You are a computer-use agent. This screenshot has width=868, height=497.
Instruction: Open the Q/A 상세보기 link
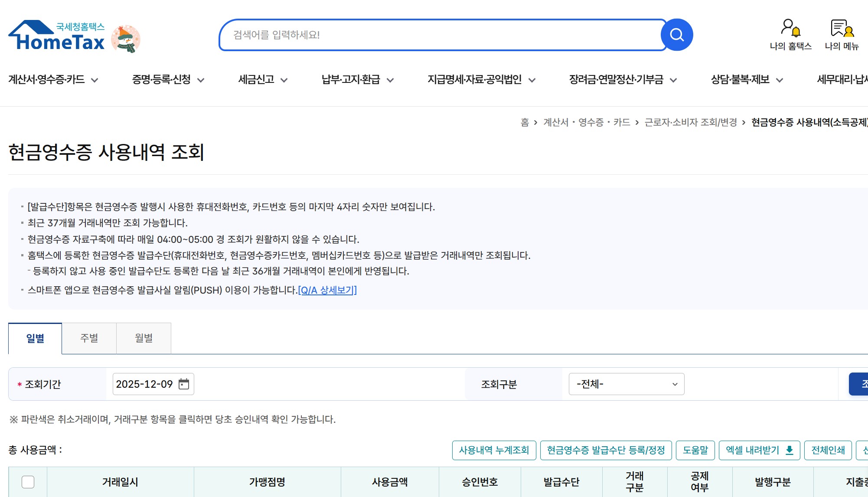327,290
